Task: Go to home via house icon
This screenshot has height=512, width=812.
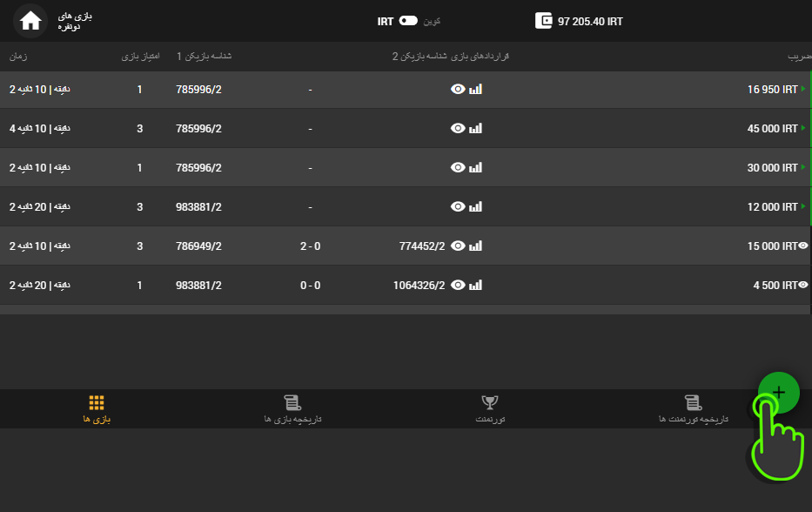Action: point(30,21)
